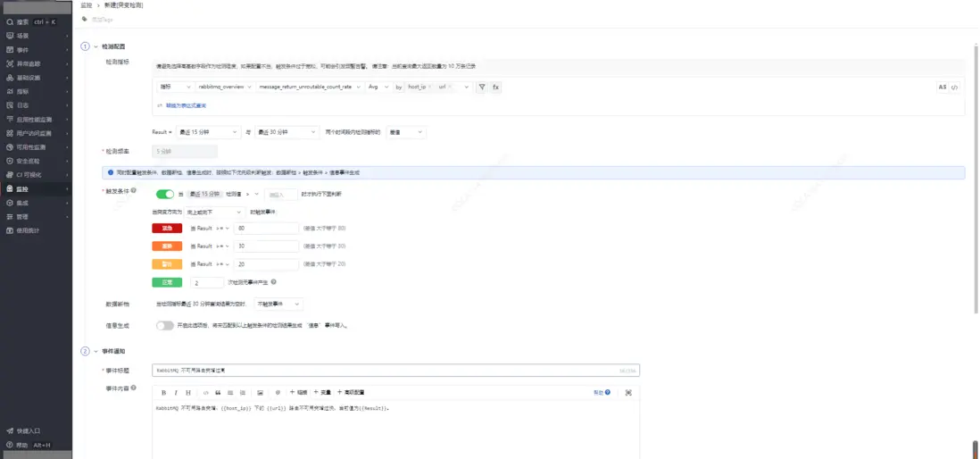Open 场景 in the left sidebar
This screenshot has height=459, width=980.
click(x=36, y=36)
